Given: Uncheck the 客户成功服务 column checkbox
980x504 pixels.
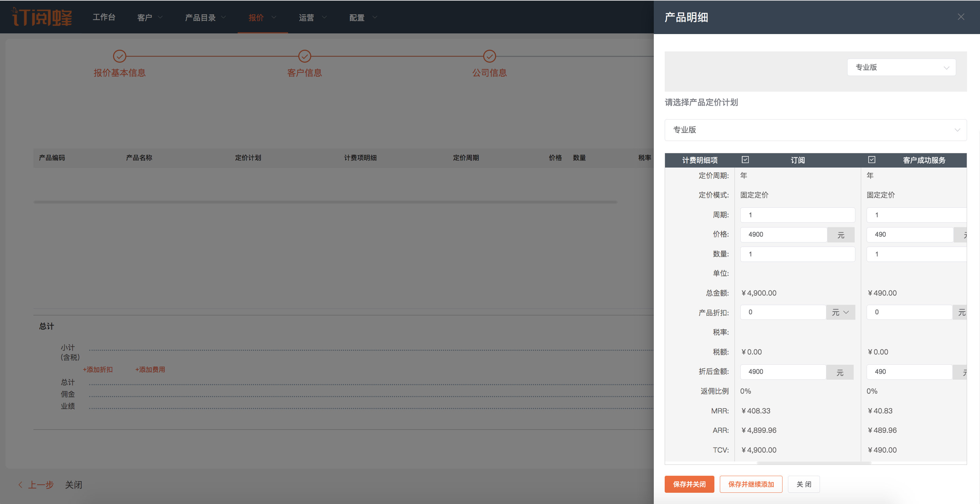Looking at the screenshot, I should click(872, 160).
